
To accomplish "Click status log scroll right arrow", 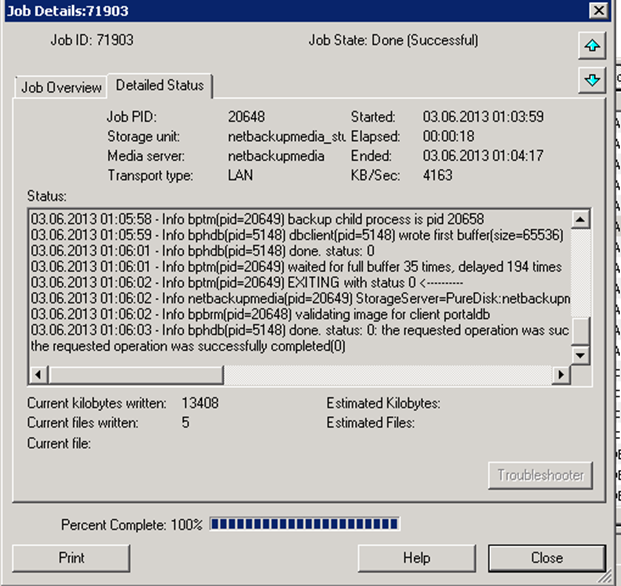I will coord(561,375).
